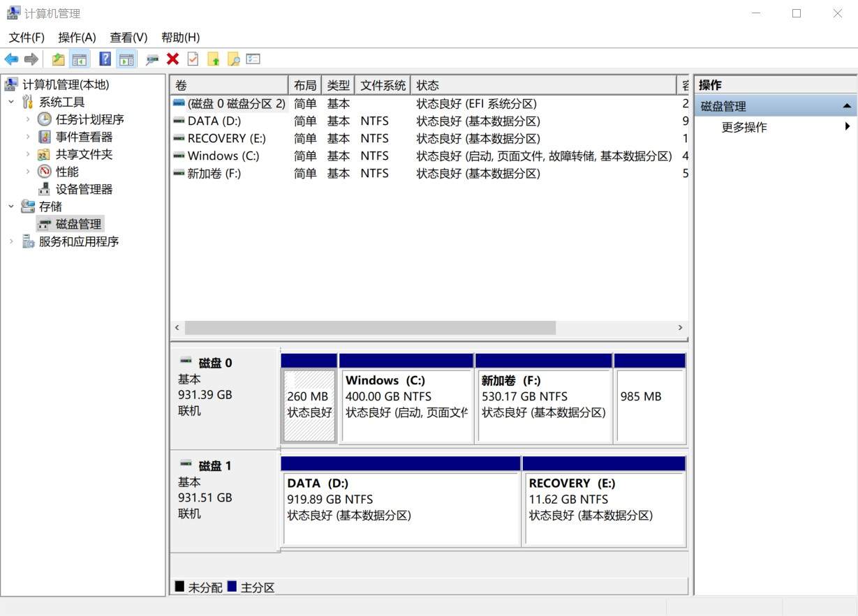Toggle the show/hide action pane toolbar button
The height and width of the screenshot is (616, 858).
(126, 59)
